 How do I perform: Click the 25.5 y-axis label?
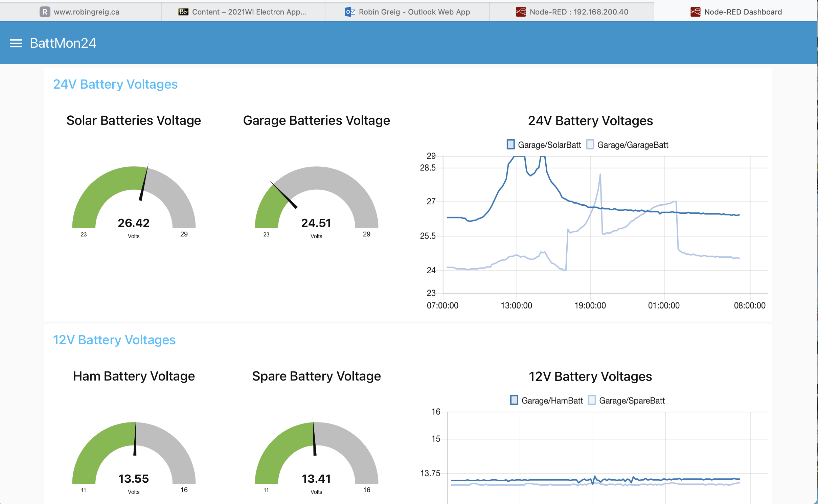[428, 236]
